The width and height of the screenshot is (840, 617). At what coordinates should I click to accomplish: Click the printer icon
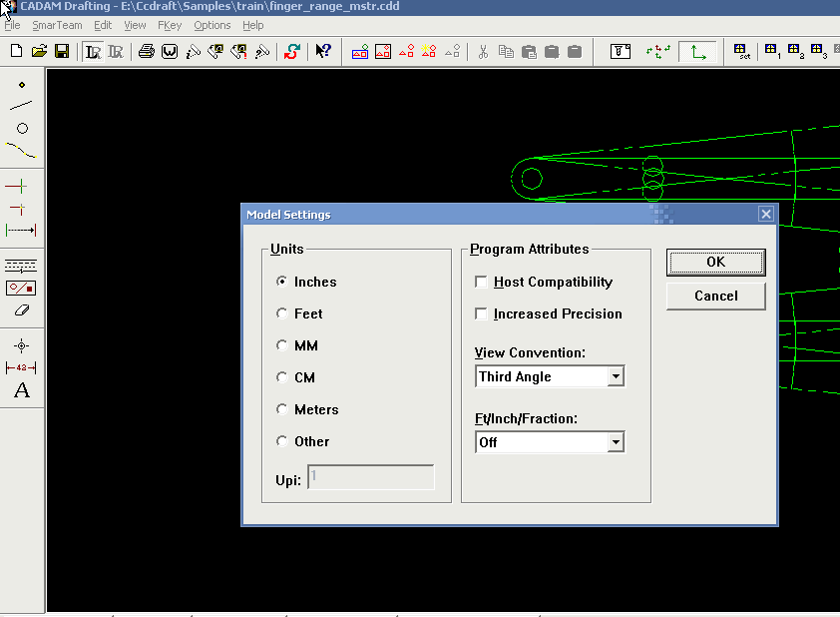coord(147,52)
